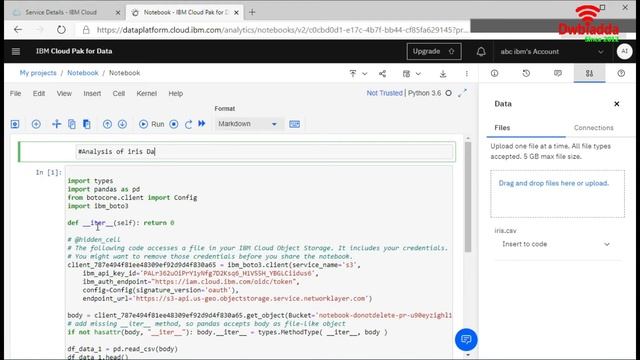Click the browser address bar URL
Image resolution: width=640 pixels, height=360 pixels.
(x=282, y=30)
